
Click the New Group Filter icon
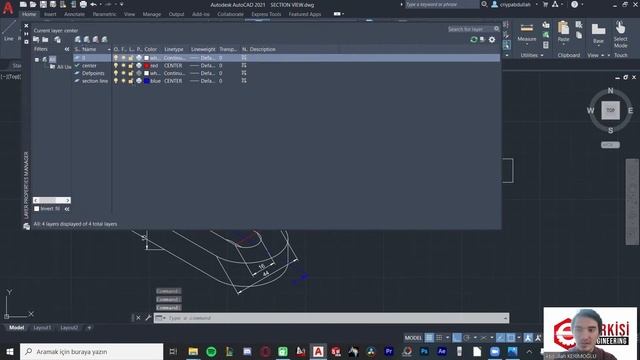point(45,40)
